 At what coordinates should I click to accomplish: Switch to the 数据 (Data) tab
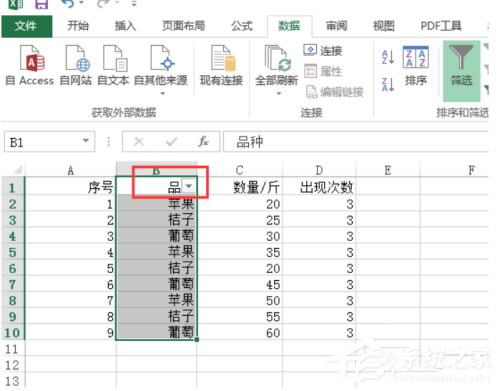(x=289, y=26)
